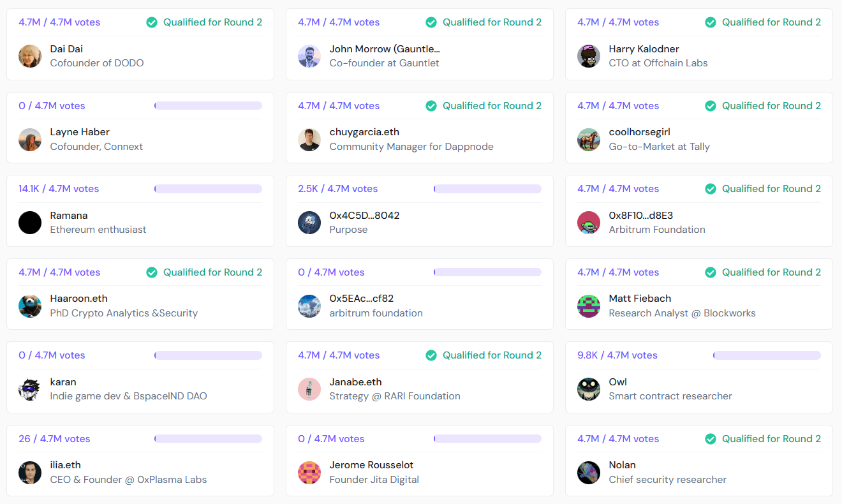Click Dai Dai's profile avatar
Image resolution: width=842 pixels, height=504 pixels.
(29, 56)
